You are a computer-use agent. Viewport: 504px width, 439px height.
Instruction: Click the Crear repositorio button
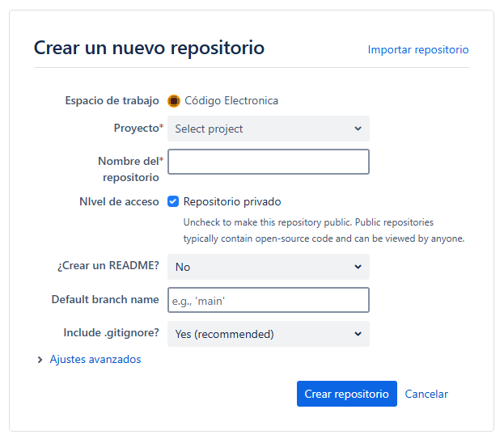coord(347,394)
